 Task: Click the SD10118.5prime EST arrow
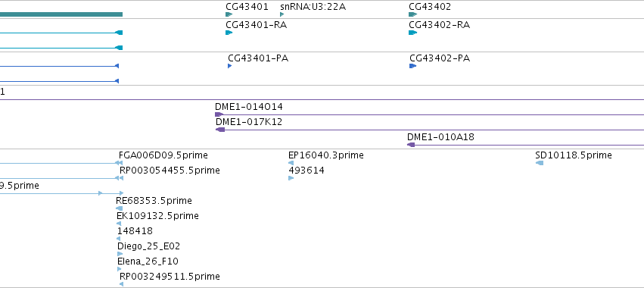pos(540,163)
